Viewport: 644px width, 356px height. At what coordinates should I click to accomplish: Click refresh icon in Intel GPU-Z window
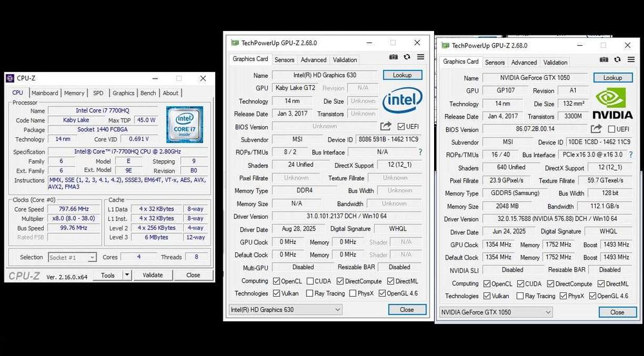406,57
